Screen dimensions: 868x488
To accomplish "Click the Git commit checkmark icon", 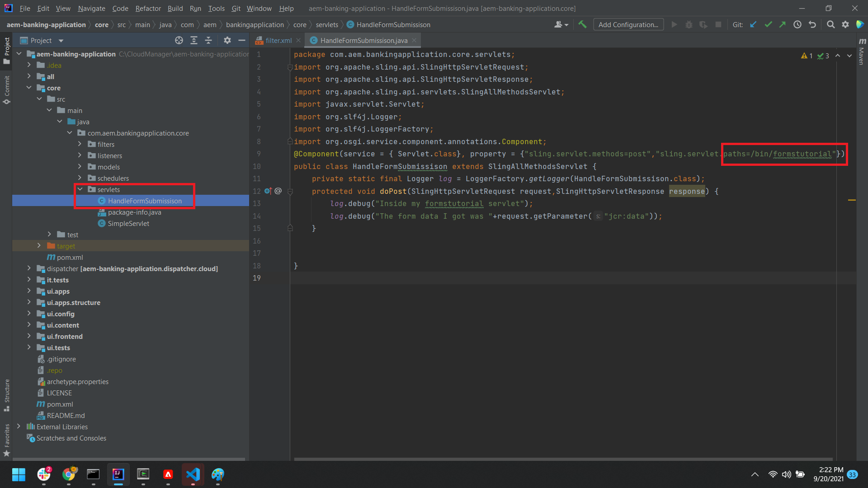I will tap(768, 25).
